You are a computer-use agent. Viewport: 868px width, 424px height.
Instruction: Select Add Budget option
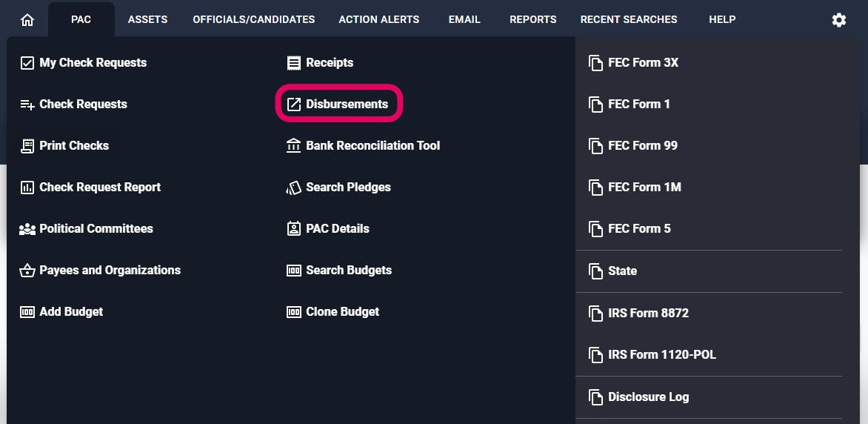71,311
